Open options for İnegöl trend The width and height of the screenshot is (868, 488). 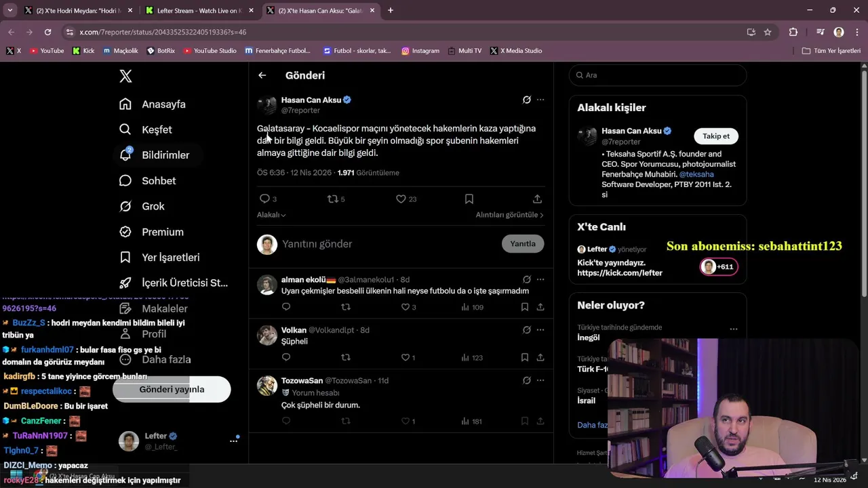[x=733, y=329]
